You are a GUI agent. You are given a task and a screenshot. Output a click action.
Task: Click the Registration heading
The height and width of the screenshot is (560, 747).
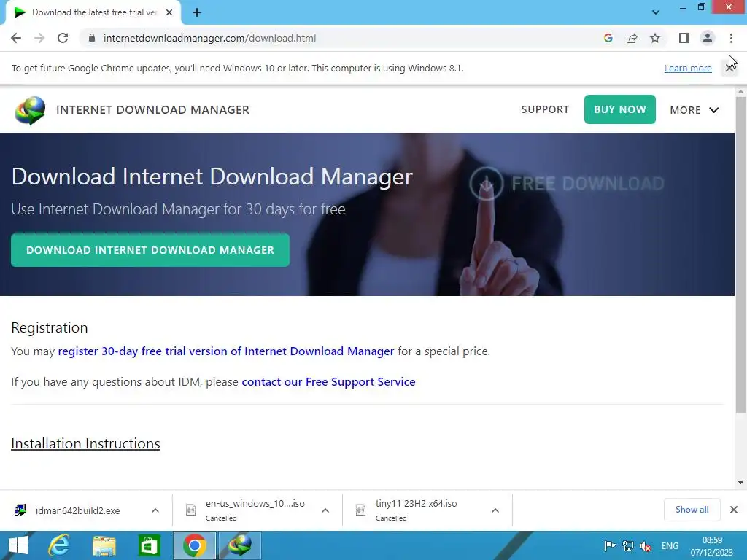50,327
